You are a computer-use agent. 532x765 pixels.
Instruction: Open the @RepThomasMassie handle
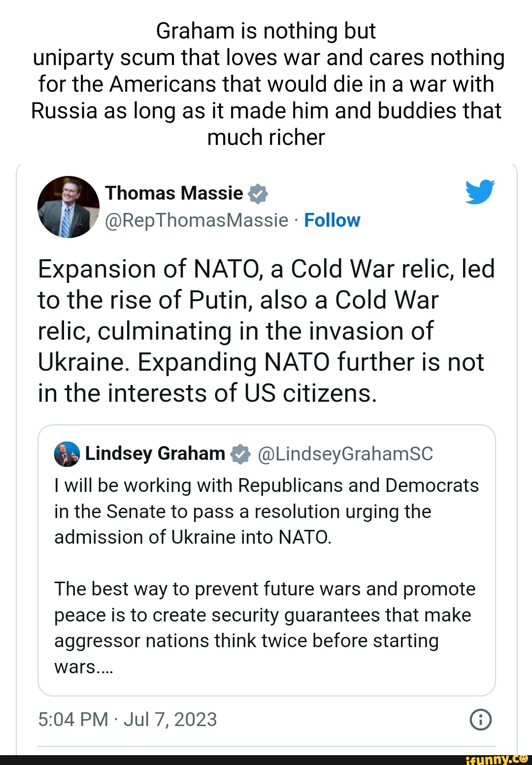[197, 220]
